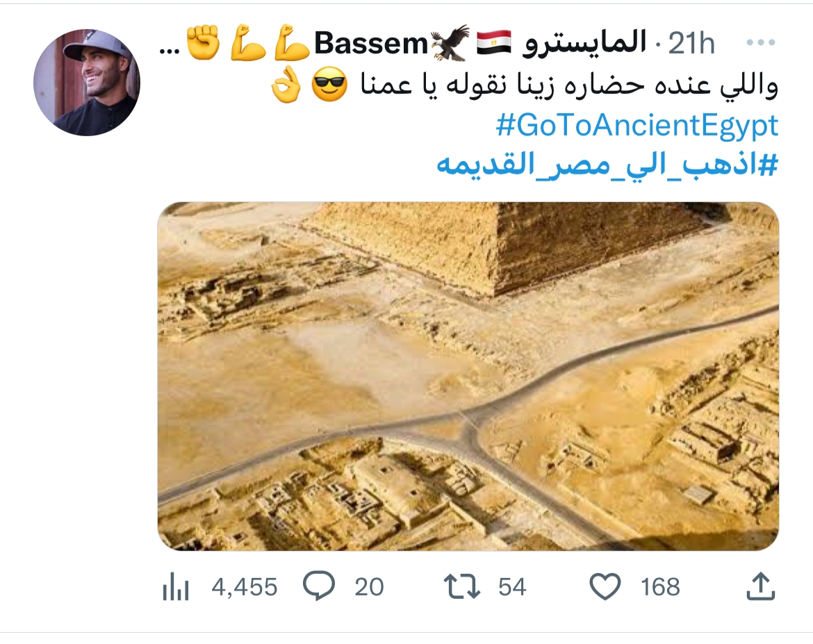The height and width of the screenshot is (644, 813).
Task: Open the three-dot more options menu
Action: [x=760, y=44]
